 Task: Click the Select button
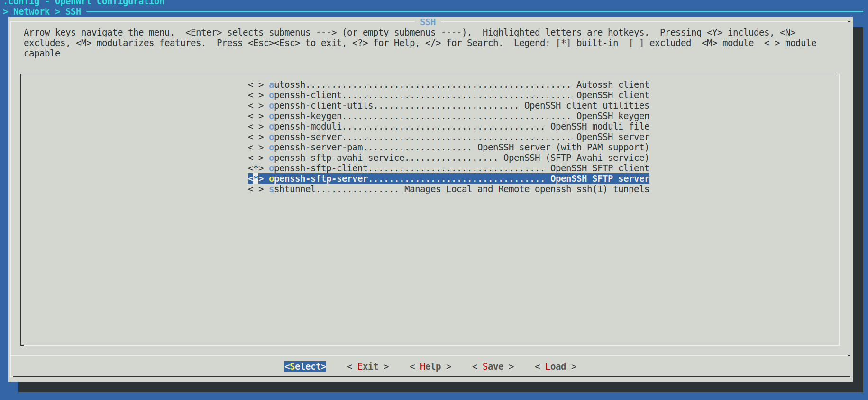(x=305, y=366)
